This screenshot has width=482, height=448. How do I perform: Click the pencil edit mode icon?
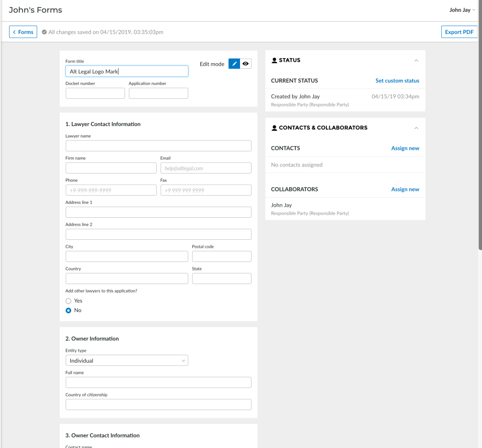(234, 64)
